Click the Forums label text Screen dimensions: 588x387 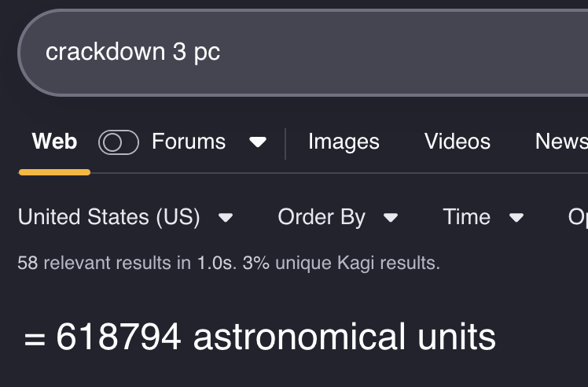pyautogui.click(x=189, y=142)
